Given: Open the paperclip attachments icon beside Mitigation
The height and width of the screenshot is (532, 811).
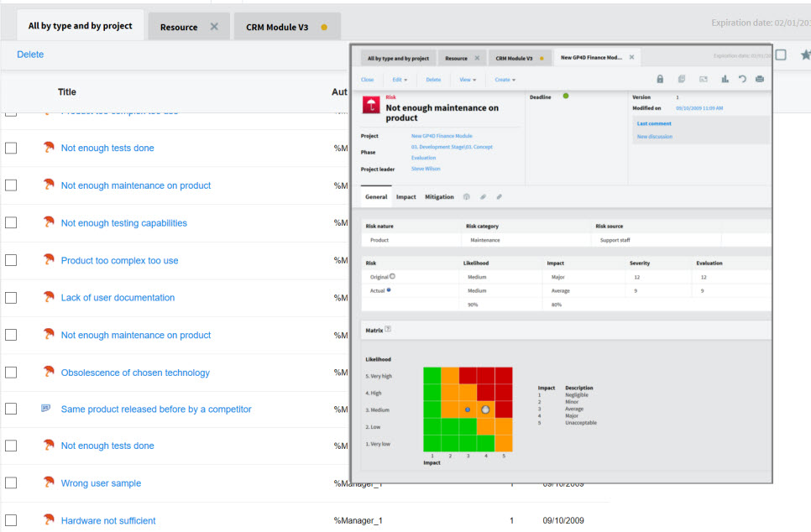Looking at the screenshot, I should click(483, 197).
